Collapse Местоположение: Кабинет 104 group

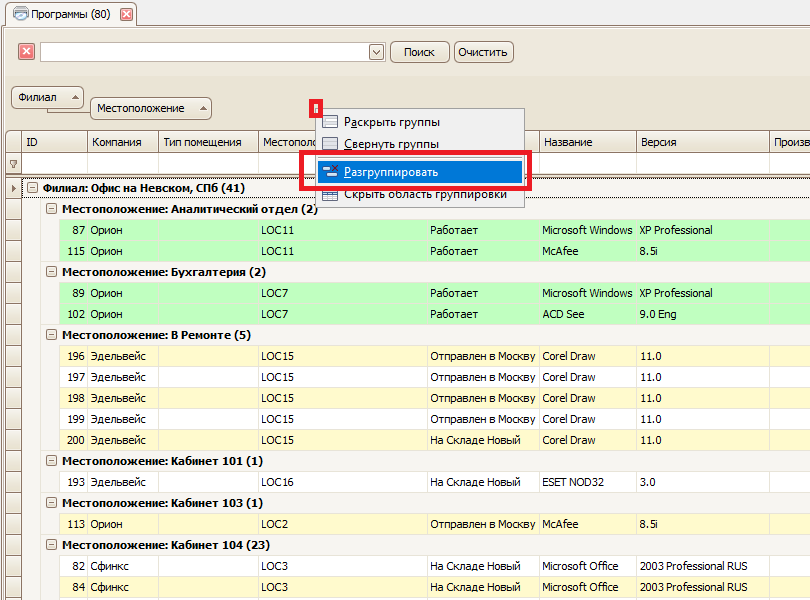(x=51, y=545)
